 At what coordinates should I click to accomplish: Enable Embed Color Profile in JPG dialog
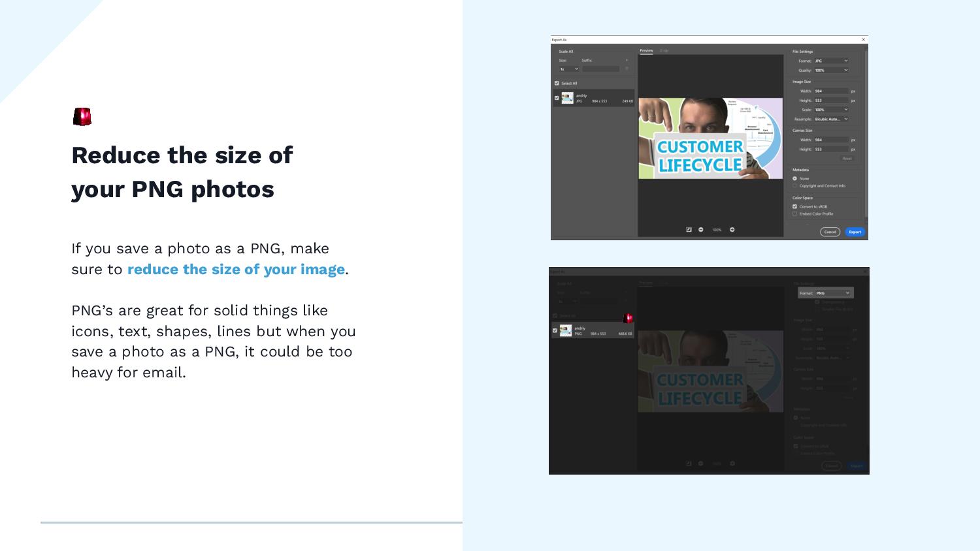point(795,213)
